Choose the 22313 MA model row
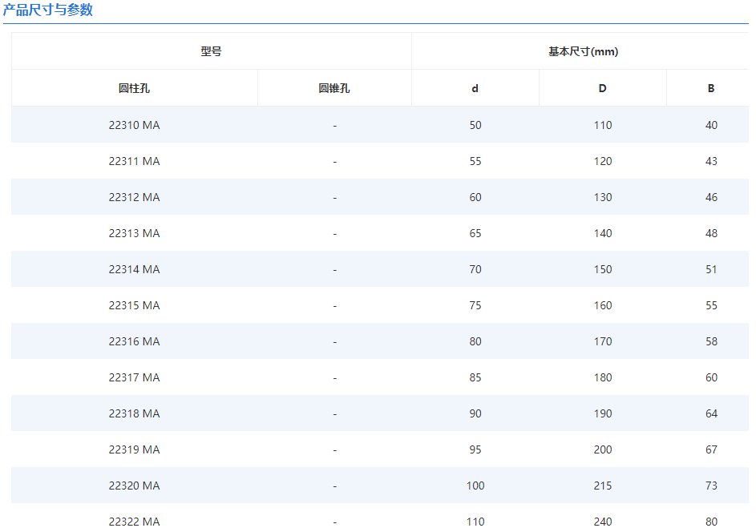The image size is (756, 532). pyautogui.click(x=134, y=233)
